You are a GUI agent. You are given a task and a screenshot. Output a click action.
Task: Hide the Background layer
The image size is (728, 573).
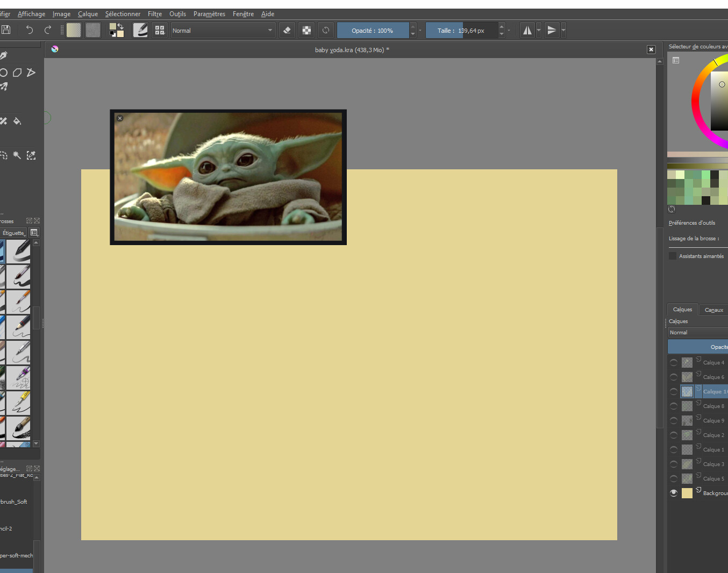pos(674,493)
